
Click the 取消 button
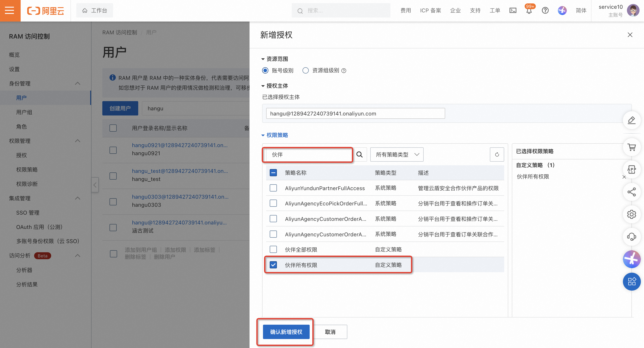330,332
